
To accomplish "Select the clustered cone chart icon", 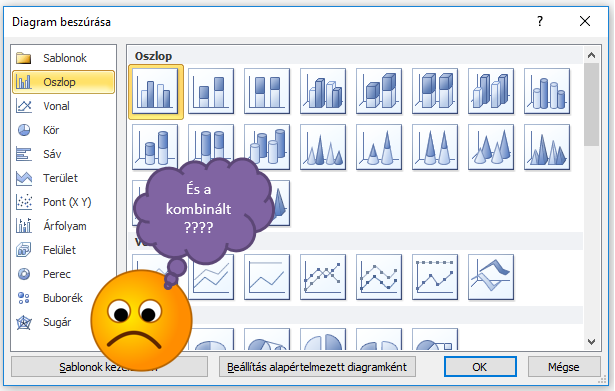I will coord(323,147).
